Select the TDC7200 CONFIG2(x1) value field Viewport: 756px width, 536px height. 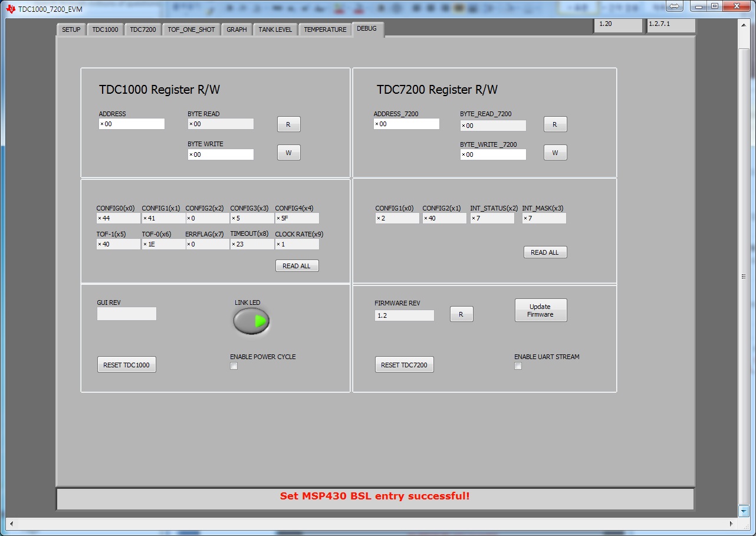pos(444,218)
